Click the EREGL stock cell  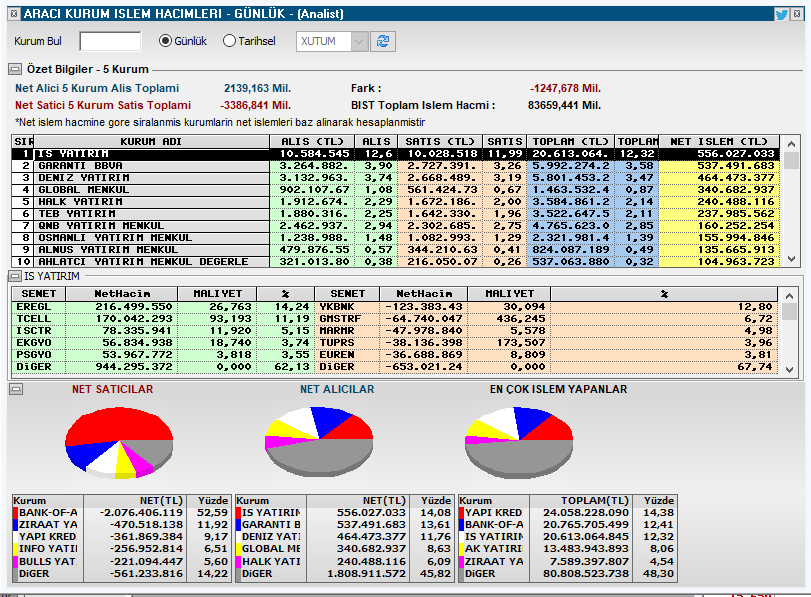38,307
